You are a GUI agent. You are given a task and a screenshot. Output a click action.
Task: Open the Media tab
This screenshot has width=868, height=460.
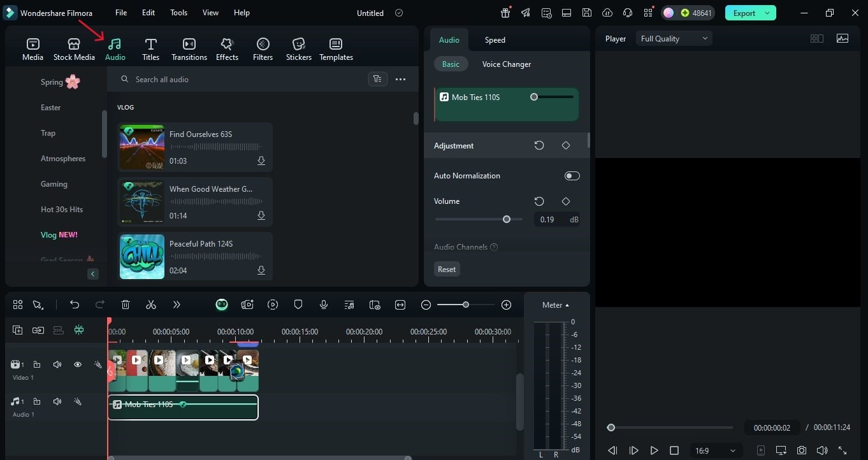point(33,49)
